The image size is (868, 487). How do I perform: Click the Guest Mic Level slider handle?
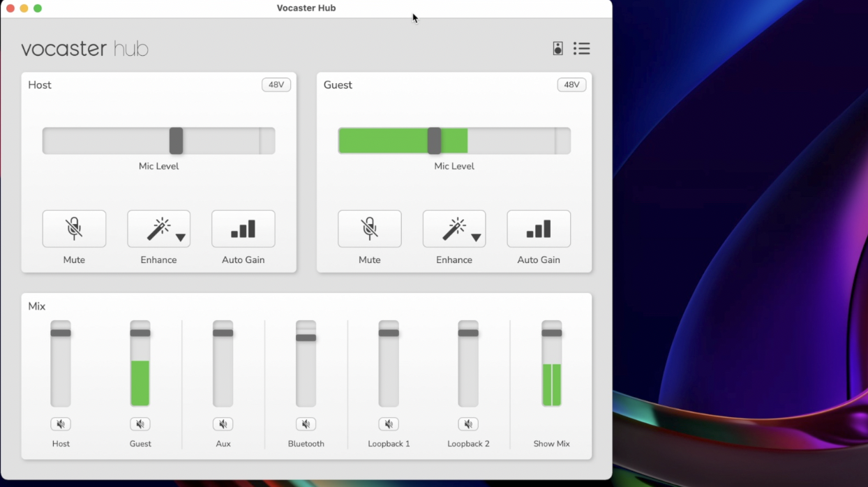[434, 141]
